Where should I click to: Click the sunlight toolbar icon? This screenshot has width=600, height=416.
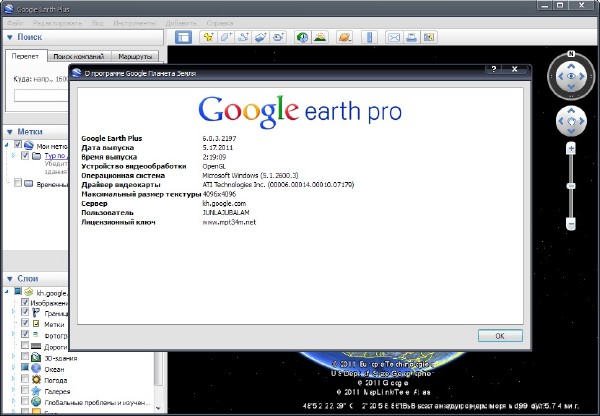click(x=320, y=37)
